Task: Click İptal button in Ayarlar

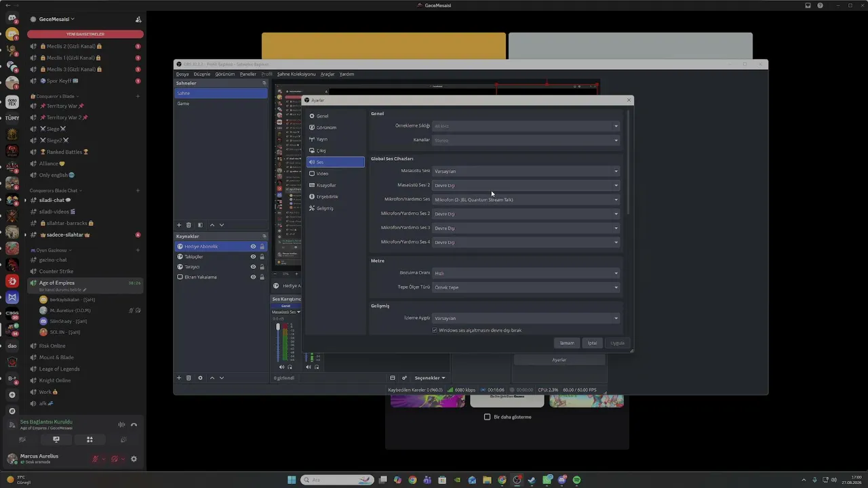Action: (x=592, y=343)
